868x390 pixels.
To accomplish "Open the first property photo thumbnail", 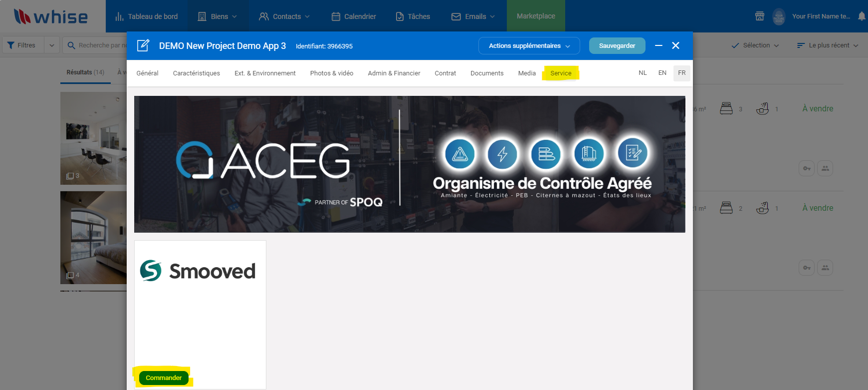I will 93,138.
